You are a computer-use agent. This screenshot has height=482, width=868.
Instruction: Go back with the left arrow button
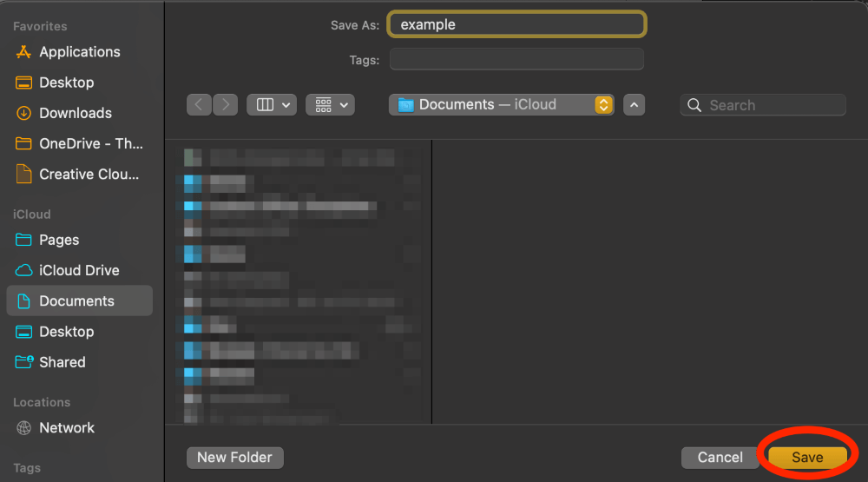pos(200,105)
